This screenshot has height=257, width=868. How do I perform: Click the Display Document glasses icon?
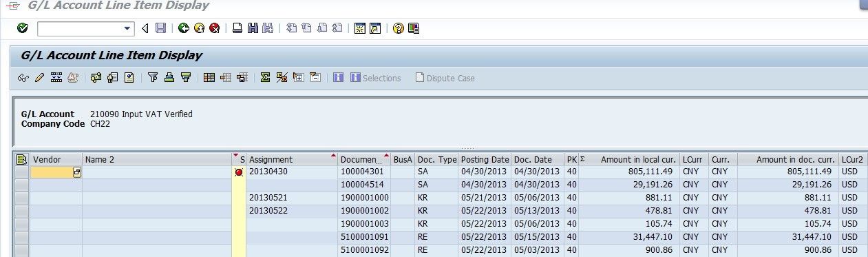[23, 78]
